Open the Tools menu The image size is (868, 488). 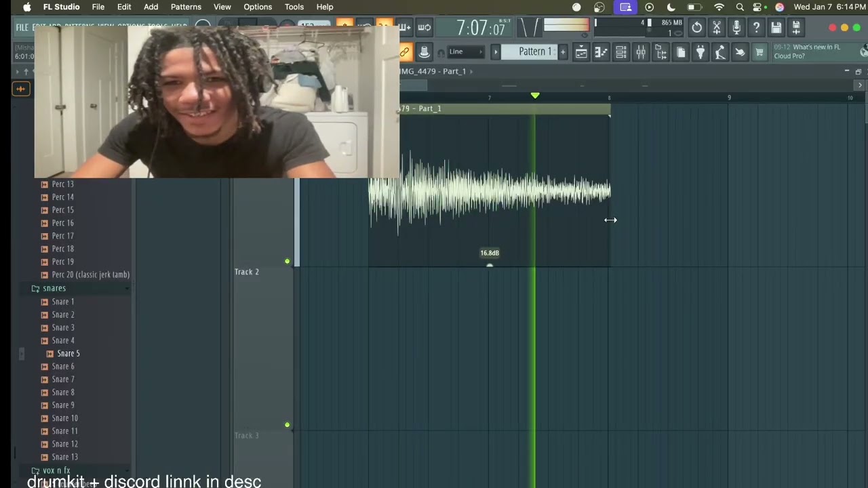294,7
